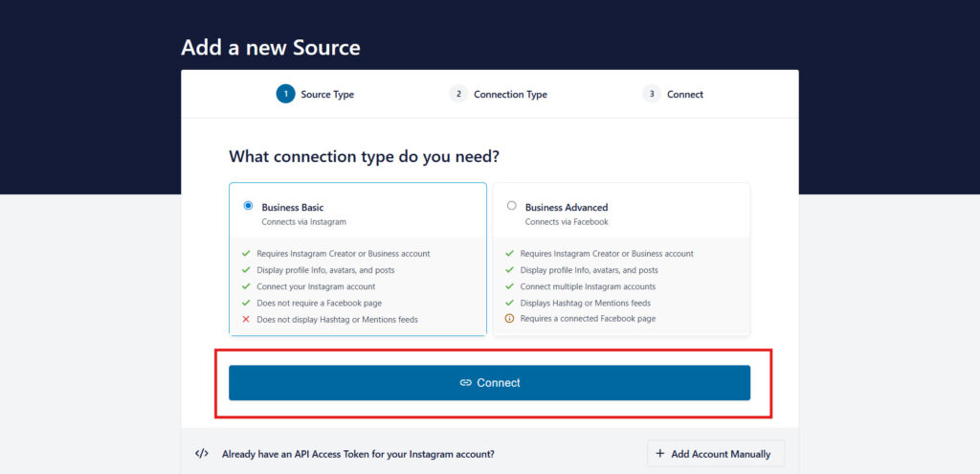This screenshot has height=474, width=980.
Task: Click "Connect your Instagram account" text
Action: pos(316,287)
